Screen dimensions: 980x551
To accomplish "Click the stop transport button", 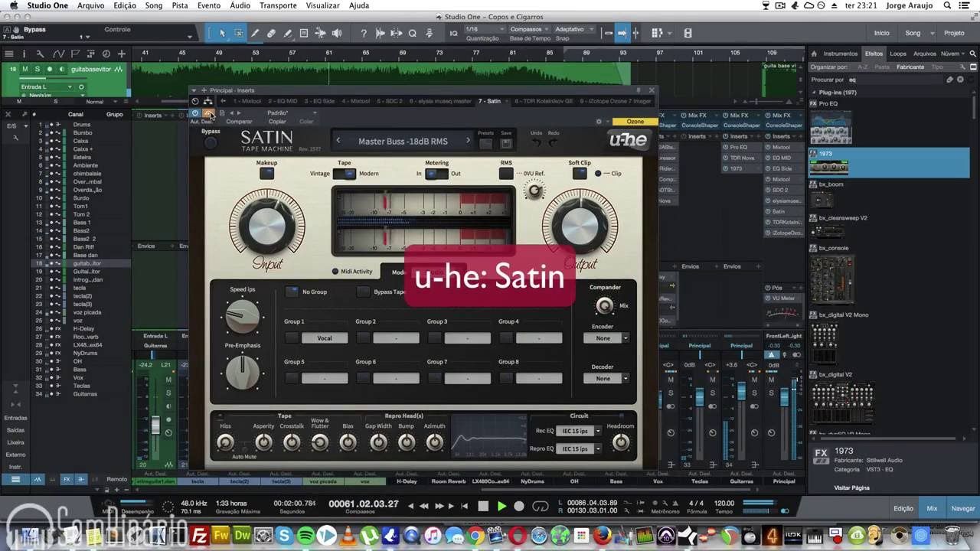I will coord(483,506).
